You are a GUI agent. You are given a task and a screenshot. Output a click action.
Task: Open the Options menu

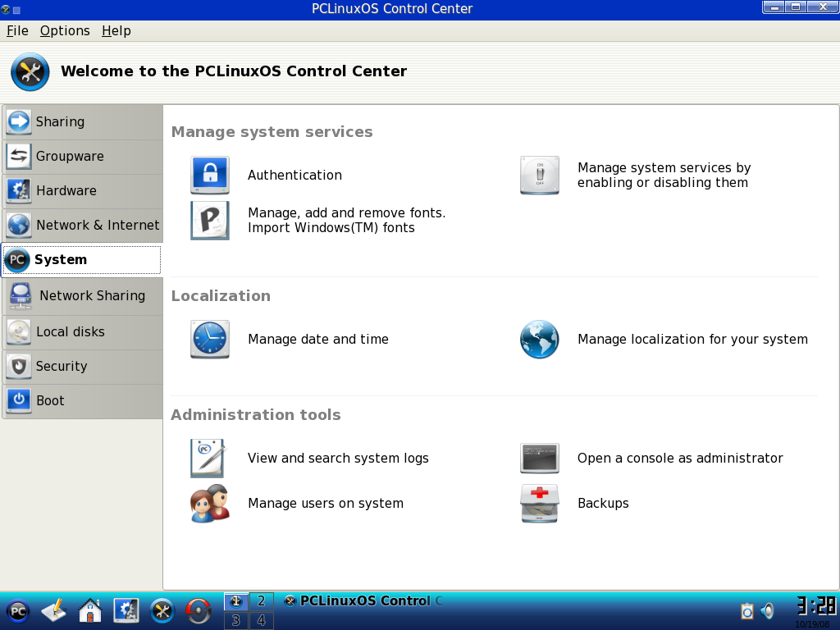point(65,31)
